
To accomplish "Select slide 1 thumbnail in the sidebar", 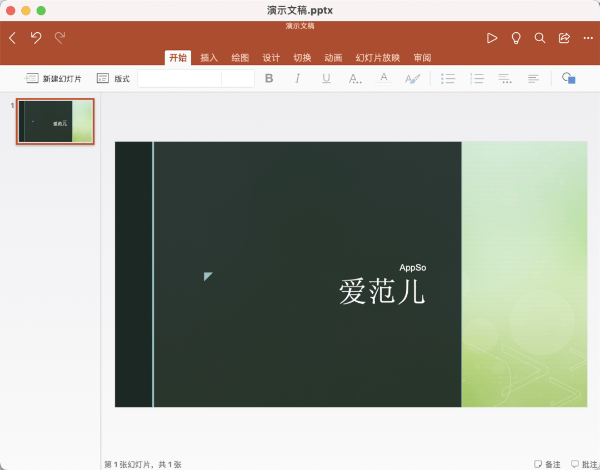I will tap(55, 121).
